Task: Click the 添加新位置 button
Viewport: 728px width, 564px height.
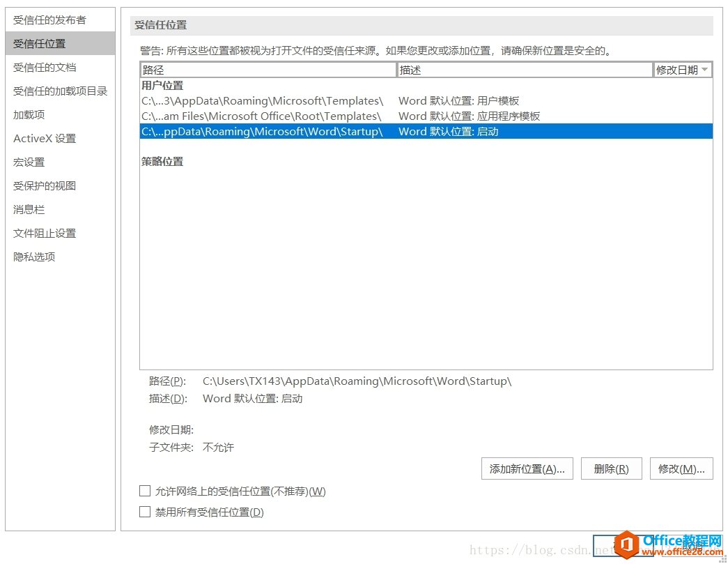Action: [x=527, y=468]
